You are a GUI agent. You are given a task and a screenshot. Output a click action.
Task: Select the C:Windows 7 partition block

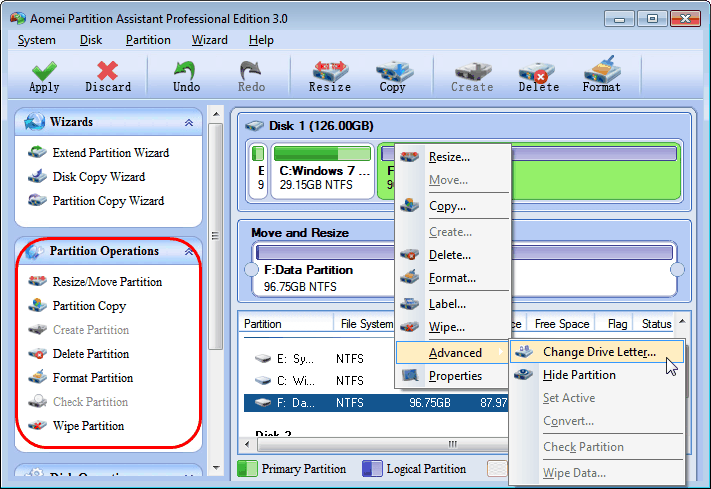(322, 171)
